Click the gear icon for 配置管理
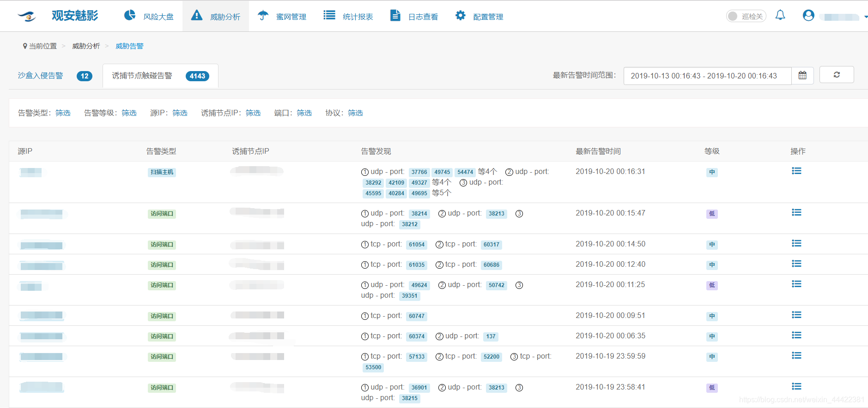 pyautogui.click(x=461, y=15)
